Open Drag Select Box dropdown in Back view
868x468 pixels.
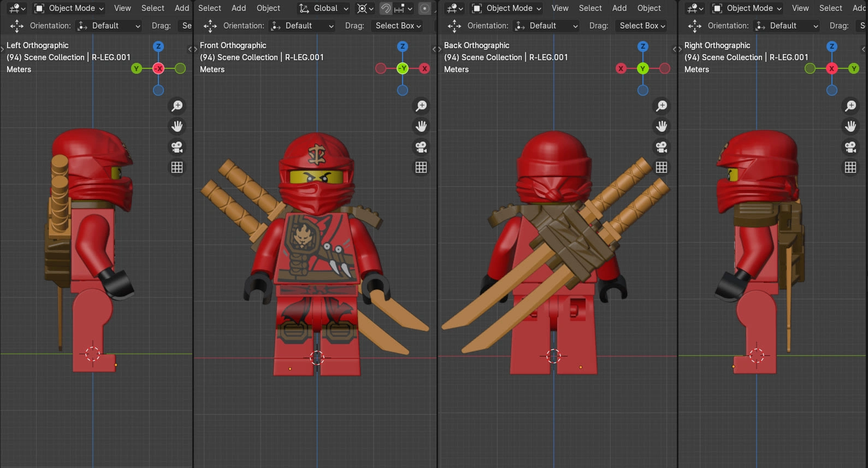pos(642,26)
